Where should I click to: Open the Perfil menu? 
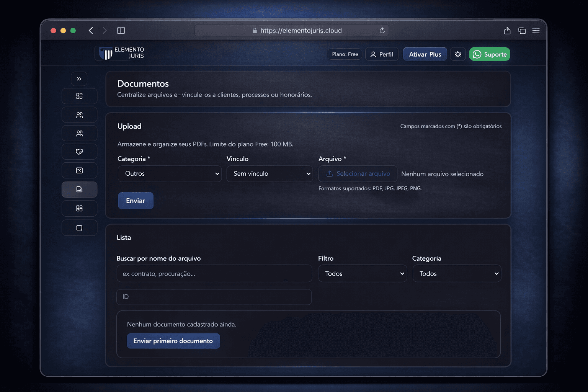[x=381, y=54]
